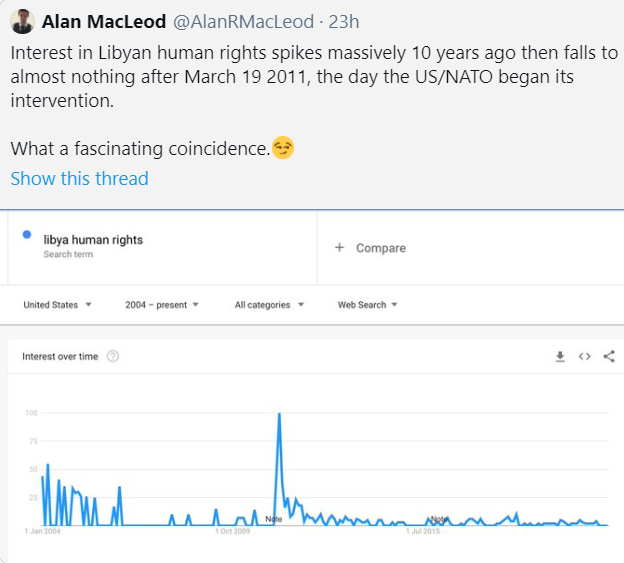The height and width of the screenshot is (563, 624).
Task: Click the libya human rights search term field
Action: 93,240
